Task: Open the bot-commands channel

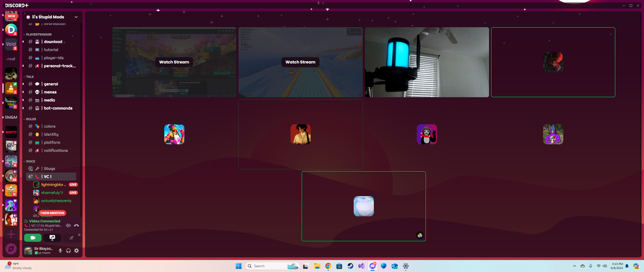Action: 58,108
